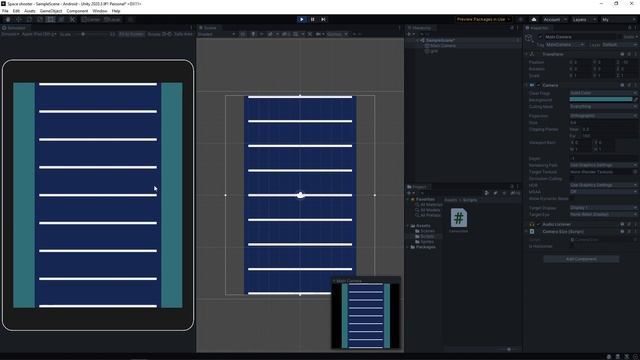
Task: Select the Rect tool in toolbar
Action: 51,19
